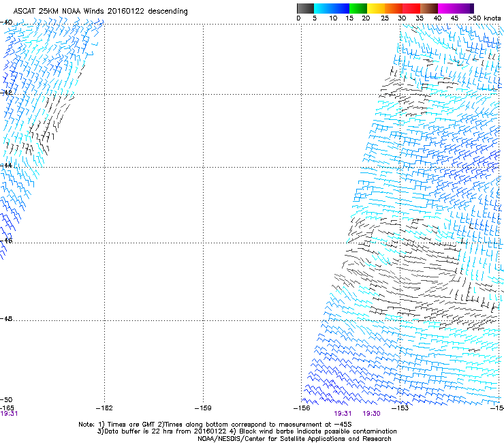
Task: Click the -44 latitude axis label
Action: click(6, 166)
